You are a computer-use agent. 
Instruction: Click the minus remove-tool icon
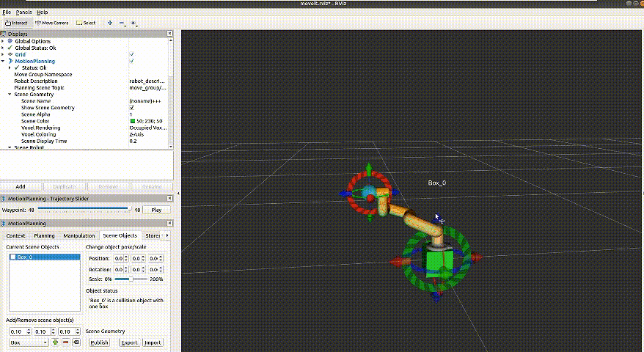point(122,23)
